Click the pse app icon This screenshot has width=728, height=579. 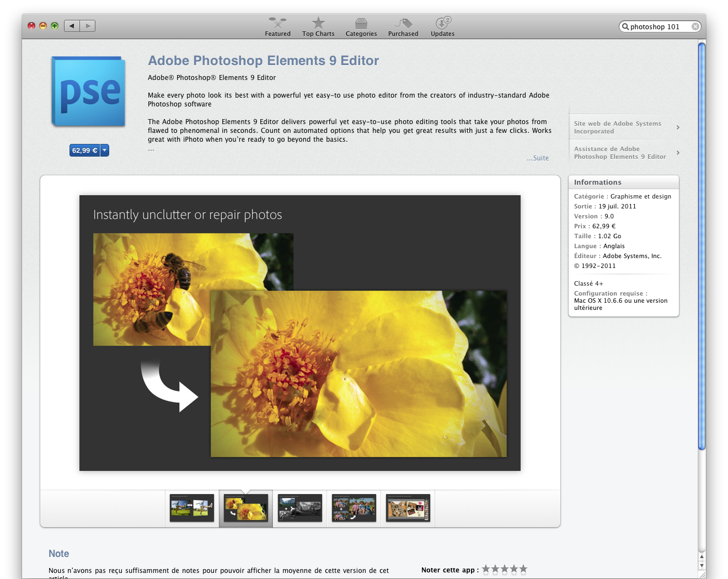[89, 92]
